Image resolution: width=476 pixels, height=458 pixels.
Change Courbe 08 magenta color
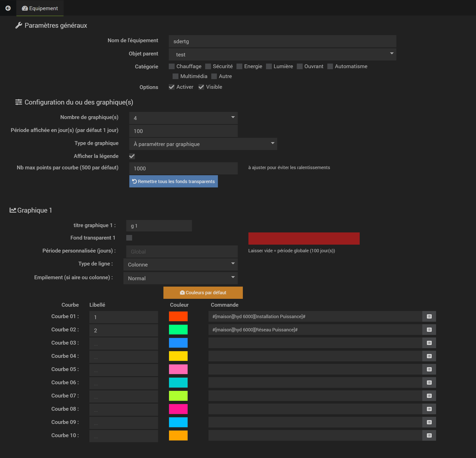click(178, 409)
